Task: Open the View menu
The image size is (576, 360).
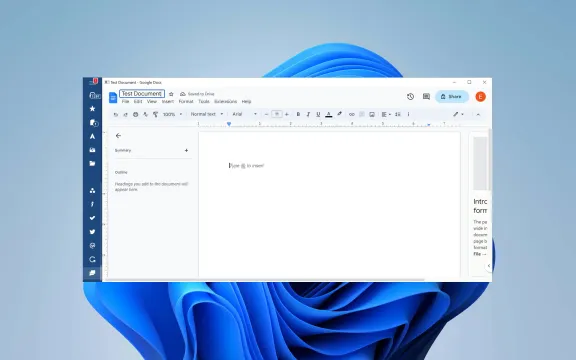Action: tap(152, 101)
